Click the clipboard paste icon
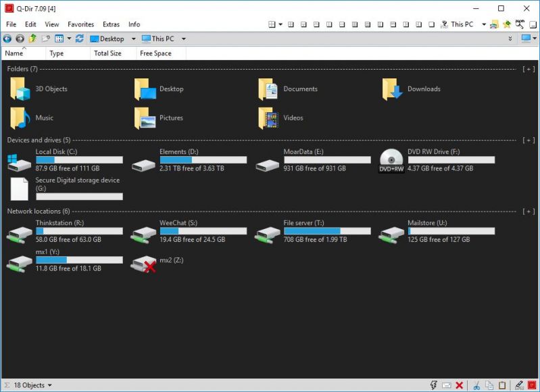540x392 pixels. (502, 385)
